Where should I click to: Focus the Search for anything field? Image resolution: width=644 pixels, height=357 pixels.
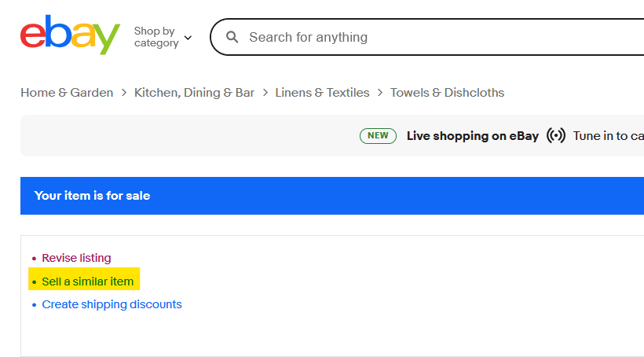[x=427, y=37]
